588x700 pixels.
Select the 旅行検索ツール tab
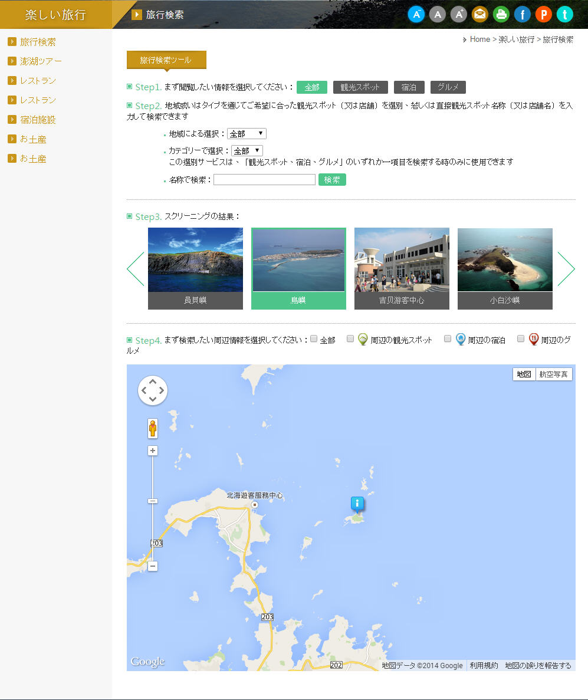pos(166,60)
